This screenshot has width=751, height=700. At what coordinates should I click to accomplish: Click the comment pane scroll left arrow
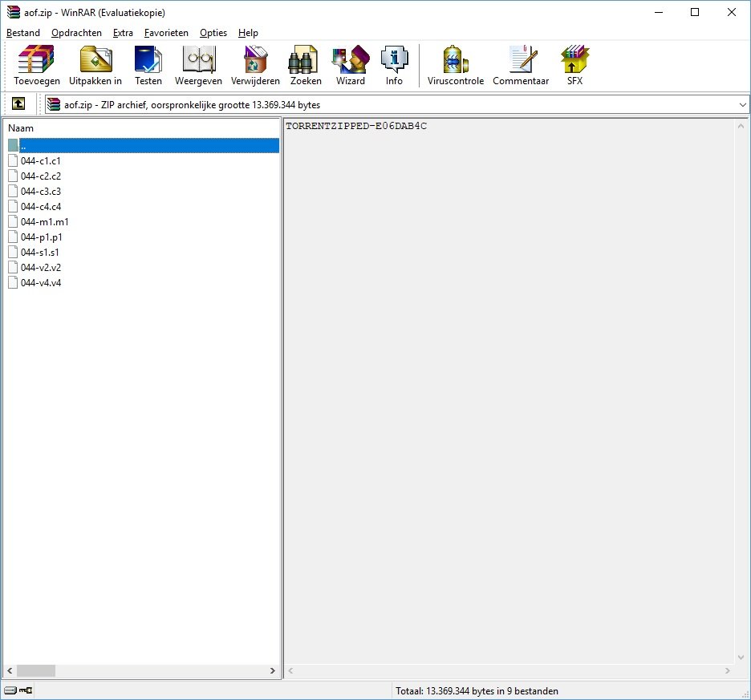[x=290, y=670]
